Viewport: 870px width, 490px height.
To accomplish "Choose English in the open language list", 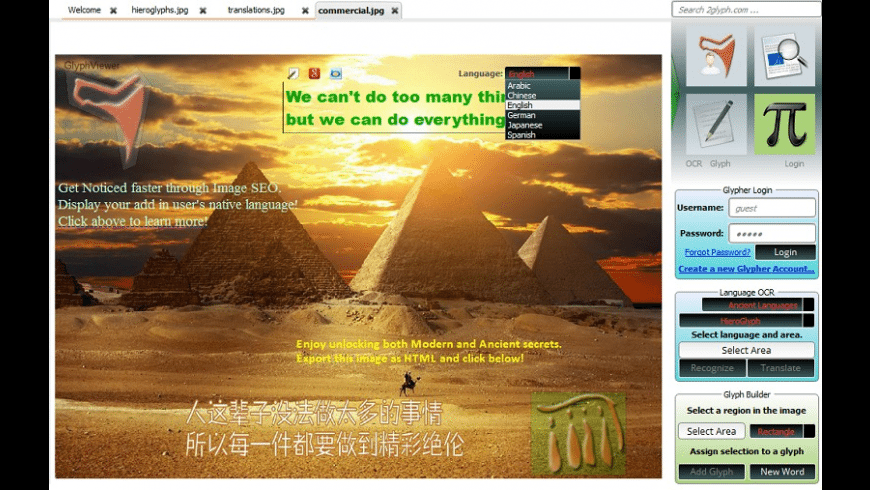I will (542, 105).
